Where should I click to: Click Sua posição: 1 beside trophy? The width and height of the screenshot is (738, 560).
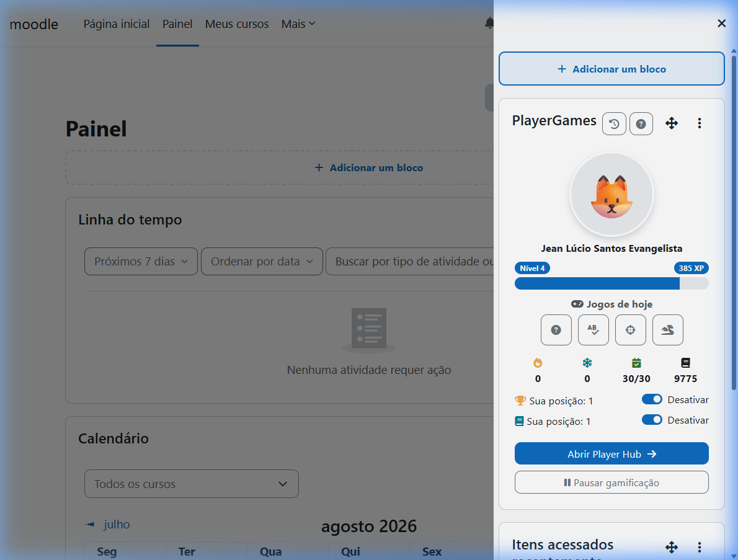561,401
